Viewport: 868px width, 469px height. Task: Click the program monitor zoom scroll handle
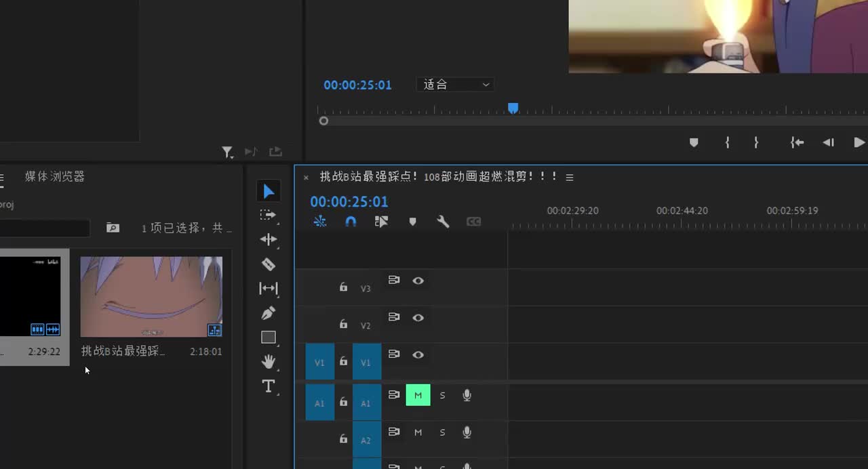pos(323,121)
